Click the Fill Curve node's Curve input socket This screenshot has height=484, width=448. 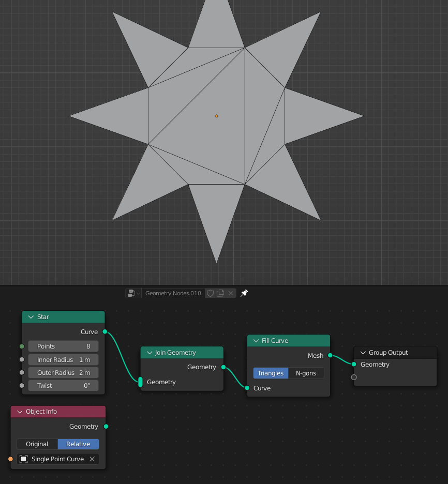(247, 388)
